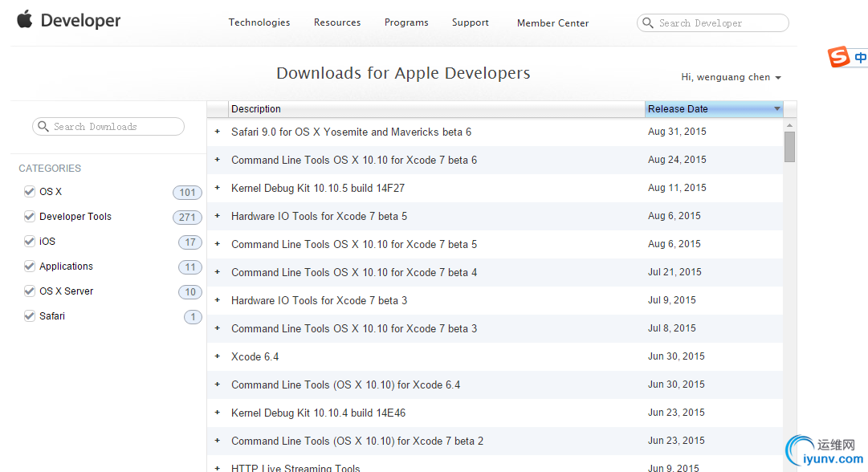Expand Command Line Tools for Xcode 6.4 row
The height and width of the screenshot is (472, 868).
(218, 385)
